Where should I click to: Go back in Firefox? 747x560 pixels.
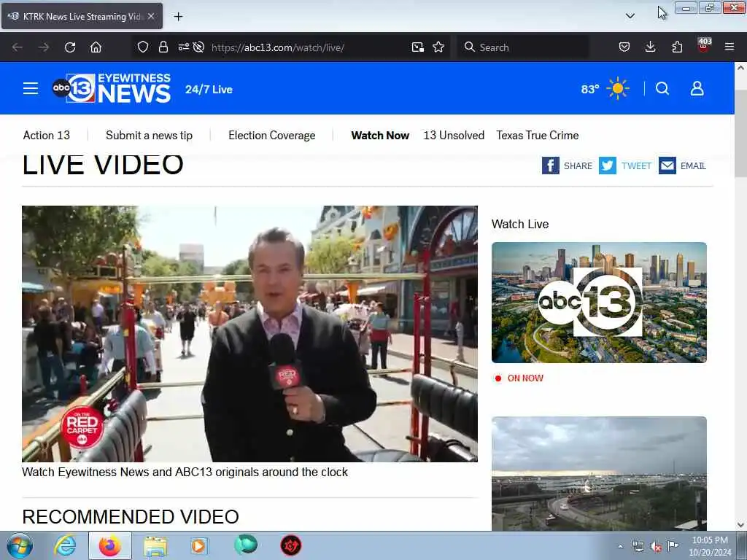18,47
